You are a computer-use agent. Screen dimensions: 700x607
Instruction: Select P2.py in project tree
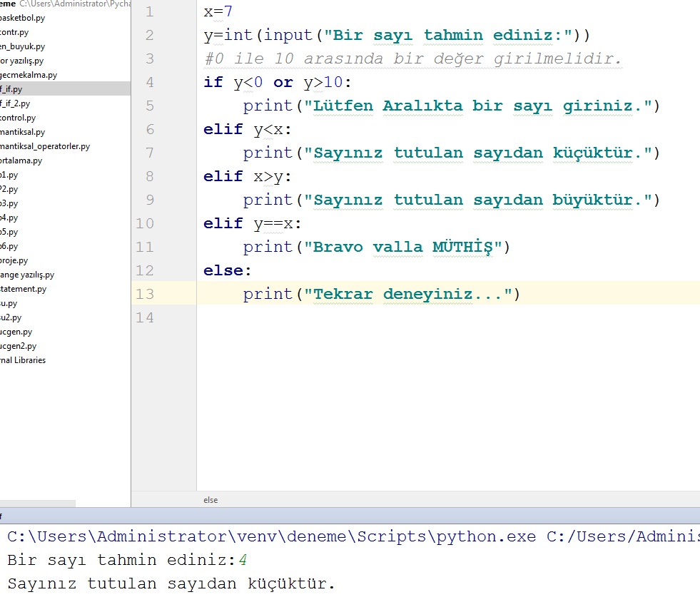(x=9, y=189)
